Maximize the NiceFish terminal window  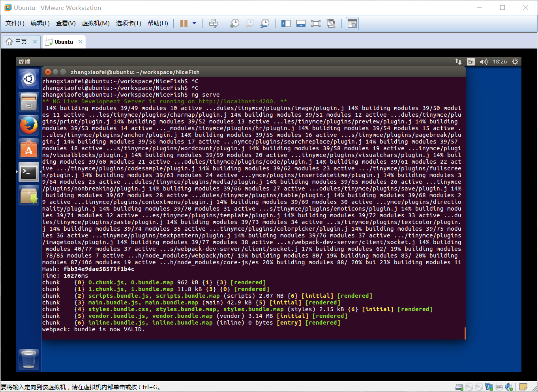(62, 72)
